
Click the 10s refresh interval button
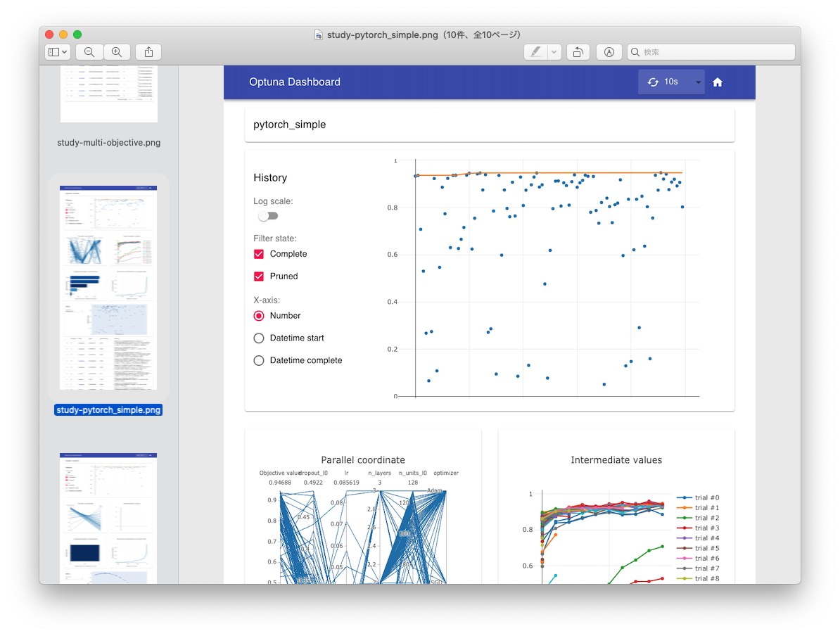[x=668, y=82]
